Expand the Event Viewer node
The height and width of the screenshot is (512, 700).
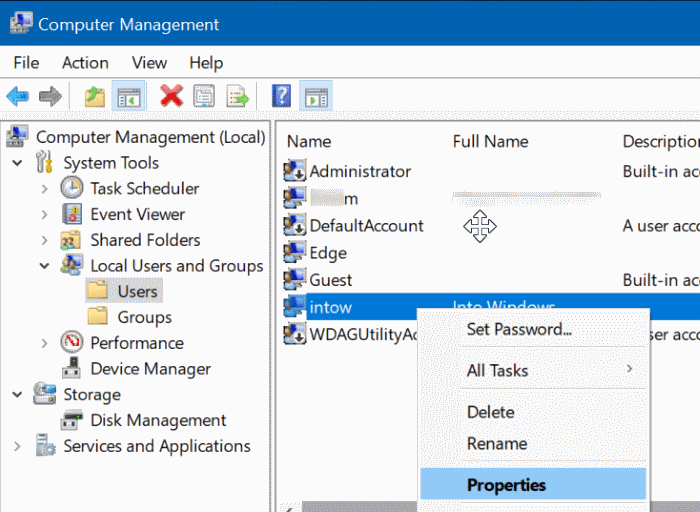point(44,215)
